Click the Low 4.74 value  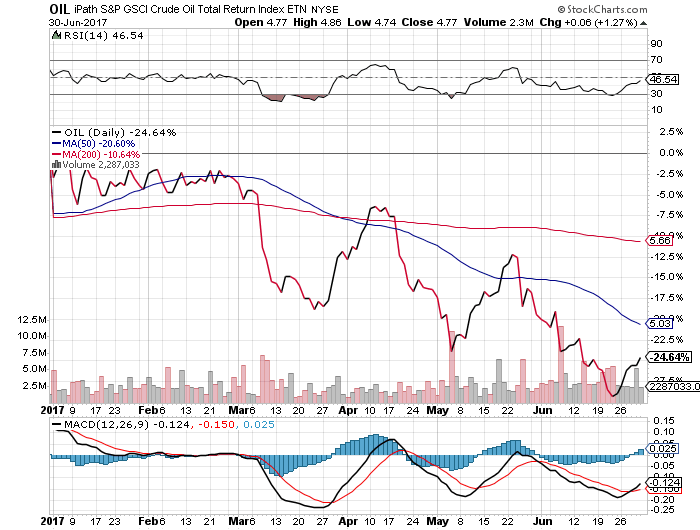click(x=372, y=22)
